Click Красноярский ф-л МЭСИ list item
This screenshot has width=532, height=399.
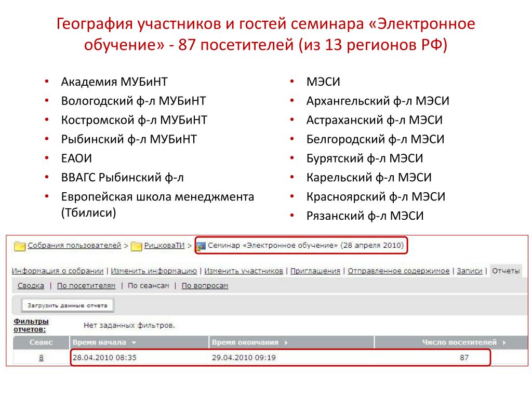point(376,197)
